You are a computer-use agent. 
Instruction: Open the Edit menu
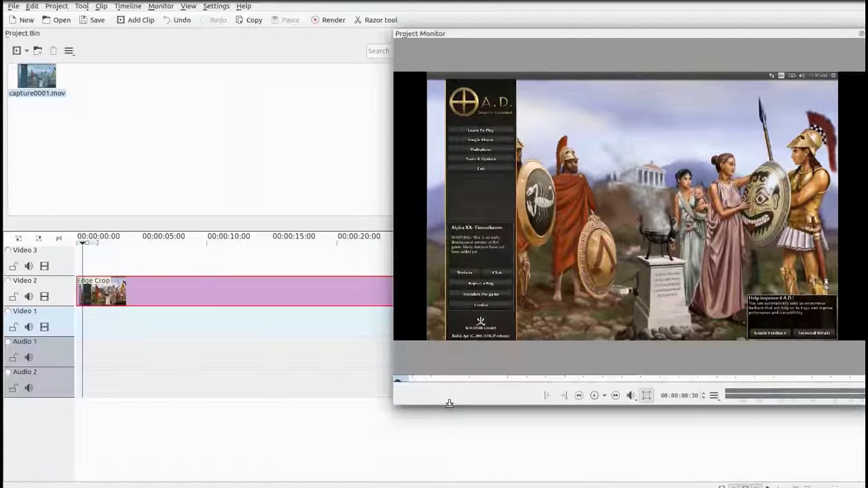click(x=32, y=6)
